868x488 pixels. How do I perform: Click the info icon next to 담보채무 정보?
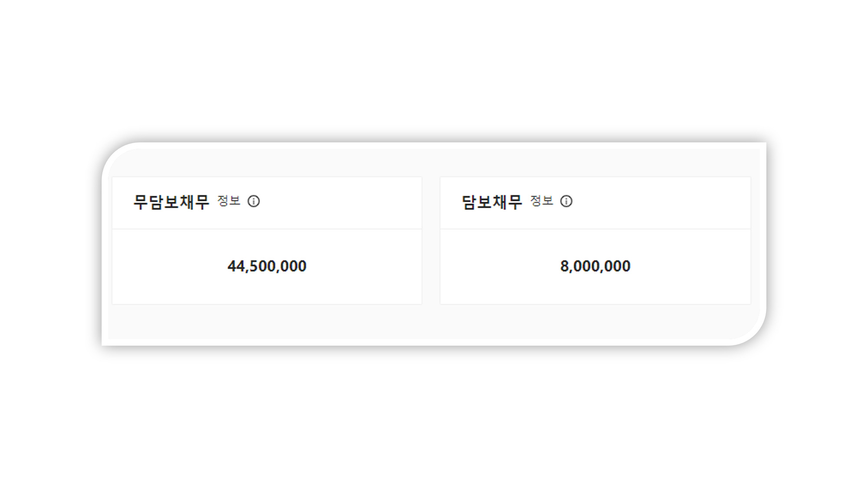[x=566, y=201]
